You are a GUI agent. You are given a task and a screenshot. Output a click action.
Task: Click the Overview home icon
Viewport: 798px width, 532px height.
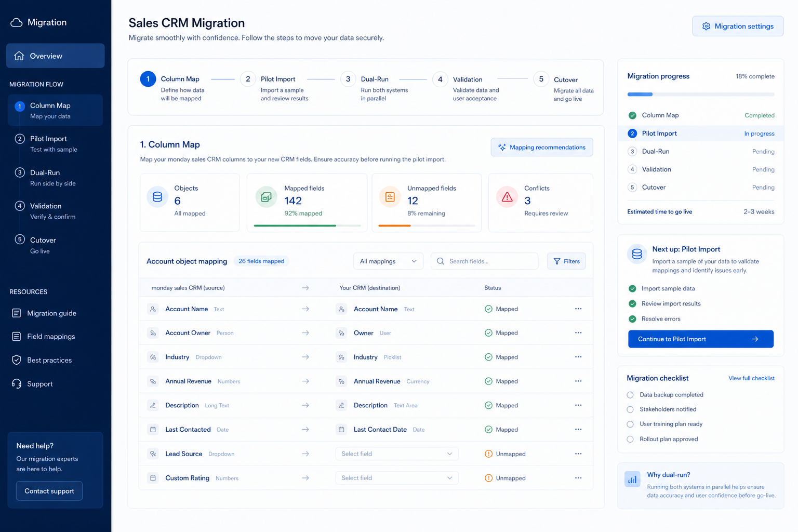point(19,56)
